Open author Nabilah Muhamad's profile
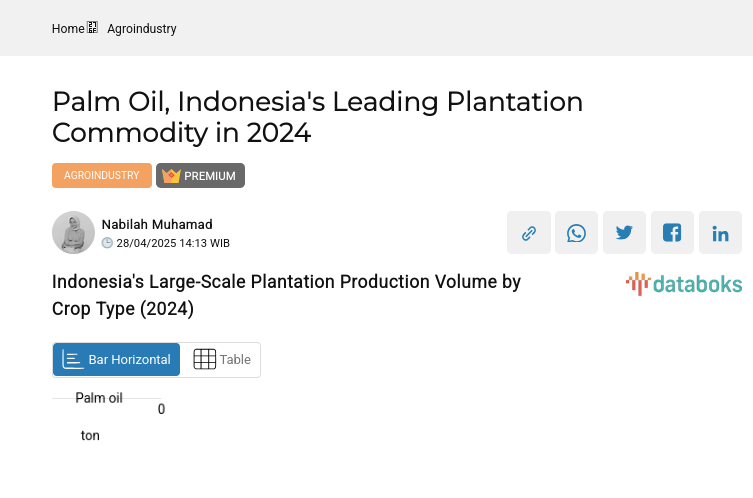 tap(157, 224)
